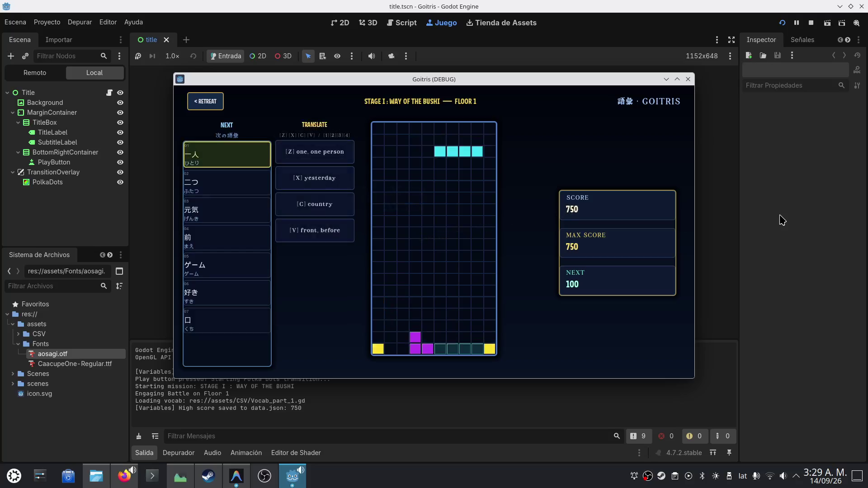Open the Depurar menu
Viewport: 868px width, 488px height.
(80, 22)
